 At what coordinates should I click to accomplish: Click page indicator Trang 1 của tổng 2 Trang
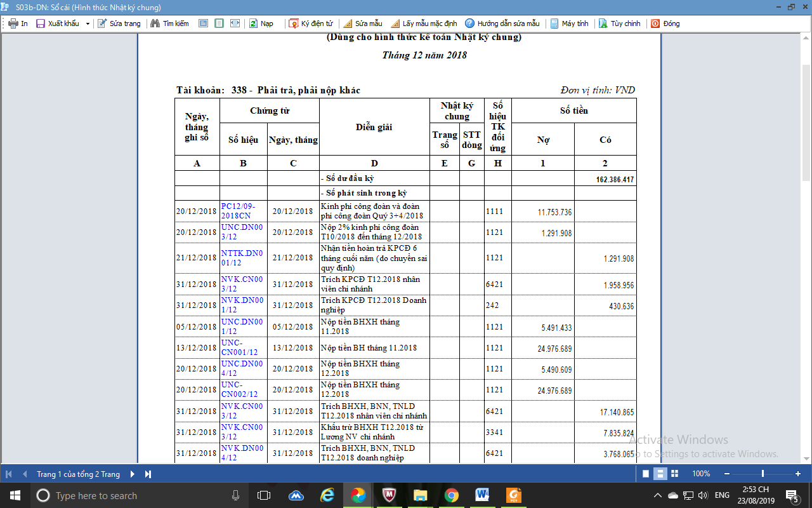(x=78, y=474)
